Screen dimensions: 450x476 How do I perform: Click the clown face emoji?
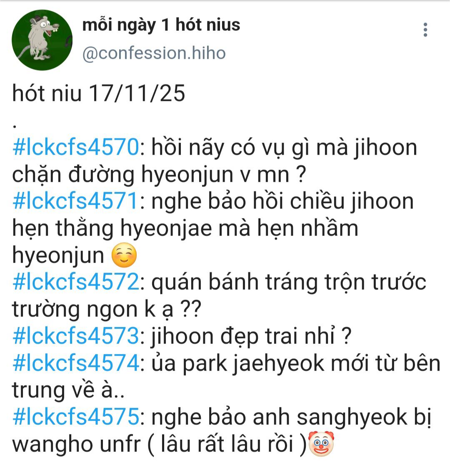tap(321, 444)
